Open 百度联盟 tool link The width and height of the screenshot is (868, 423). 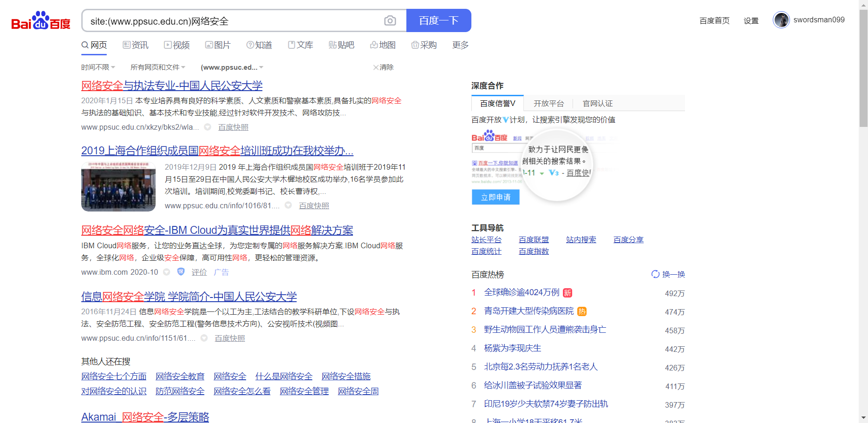534,240
